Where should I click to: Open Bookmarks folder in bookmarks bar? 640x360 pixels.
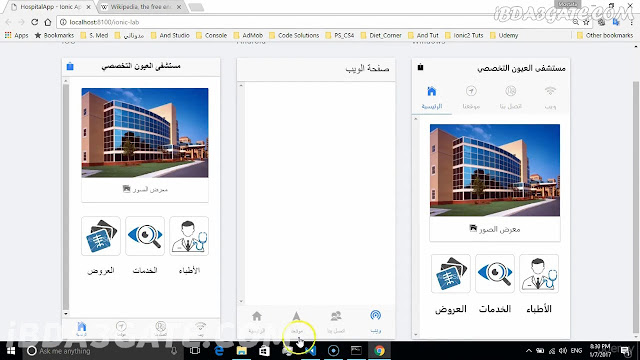[54, 36]
